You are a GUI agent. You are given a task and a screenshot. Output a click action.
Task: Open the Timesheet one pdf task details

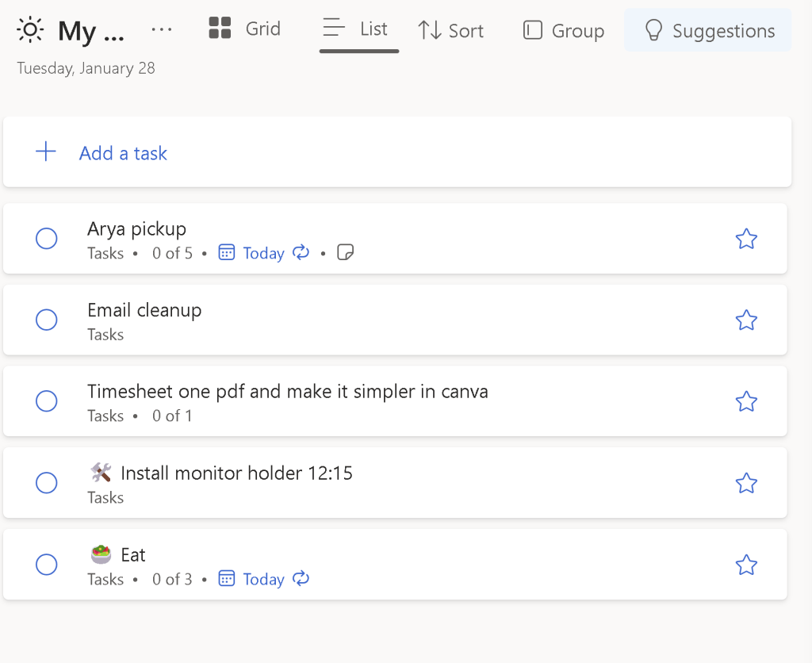[x=395, y=401]
